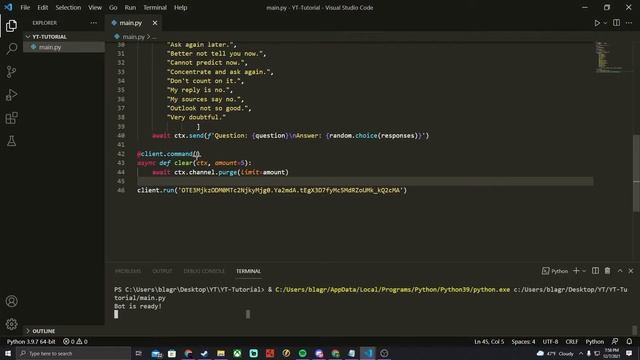Open dropdown arrow next to Run button

[x=605, y=23]
